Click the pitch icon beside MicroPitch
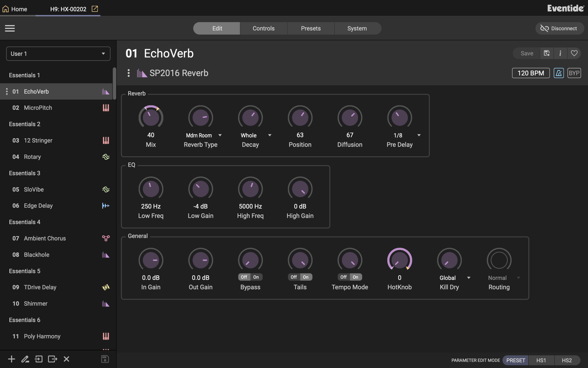Screen dimensions: 588x368 coord(106,108)
